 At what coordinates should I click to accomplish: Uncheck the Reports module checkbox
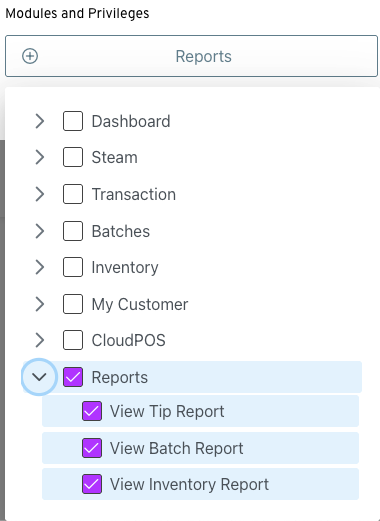coord(73,377)
